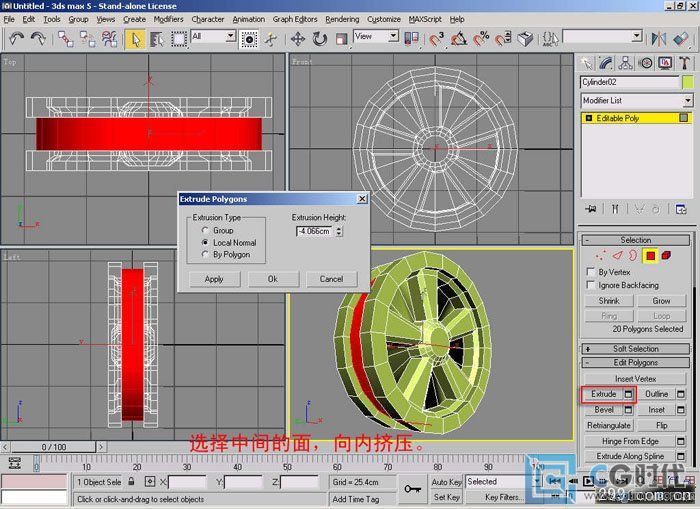Open the Customize menu

pyautogui.click(x=384, y=19)
